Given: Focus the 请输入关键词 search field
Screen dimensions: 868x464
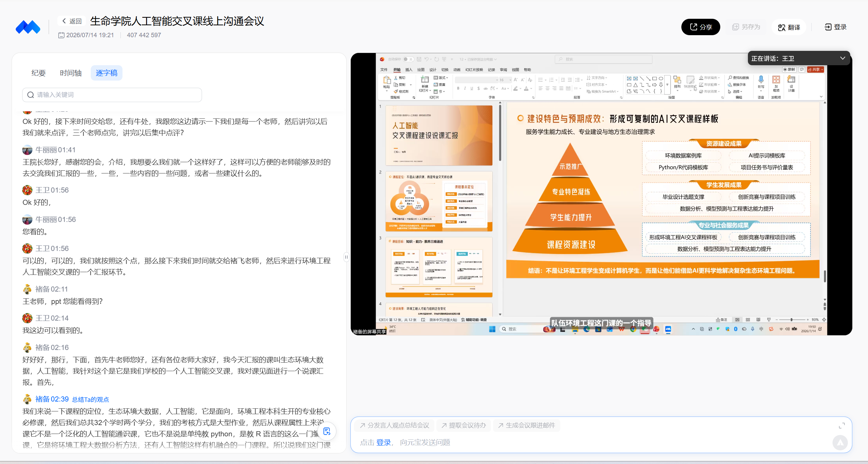Looking at the screenshot, I should coord(112,95).
